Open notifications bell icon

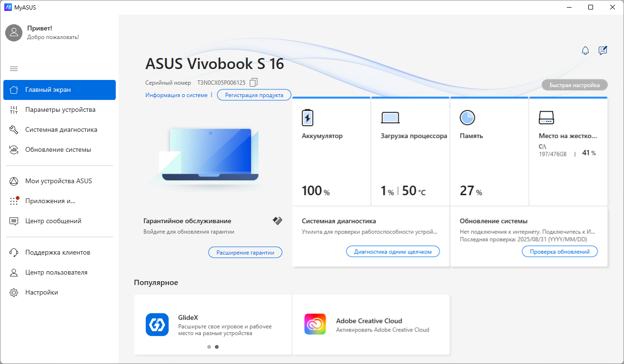pos(585,50)
